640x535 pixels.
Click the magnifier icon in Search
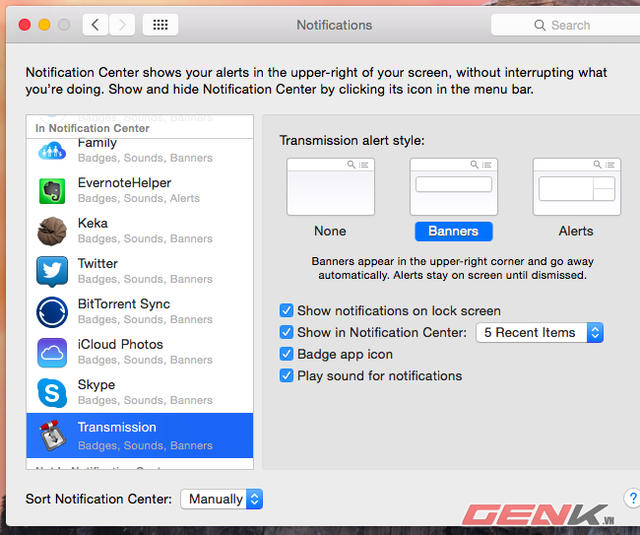[x=540, y=25]
